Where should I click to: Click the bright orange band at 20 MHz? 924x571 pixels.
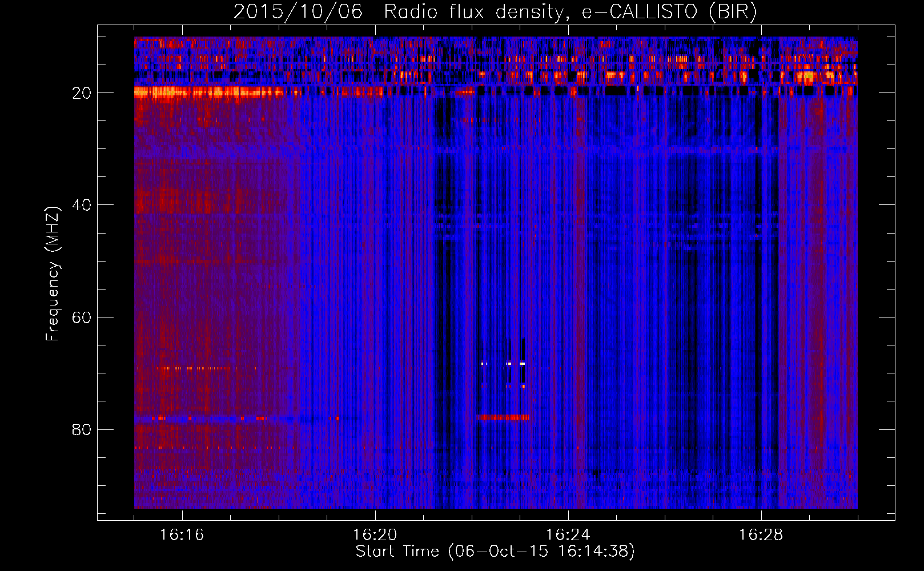pyautogui.click(x=209, y=92)
